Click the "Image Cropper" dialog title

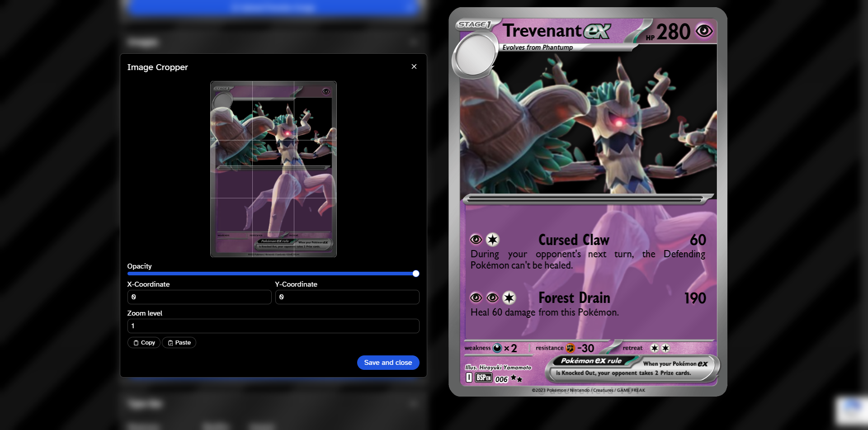coord(157,67)
